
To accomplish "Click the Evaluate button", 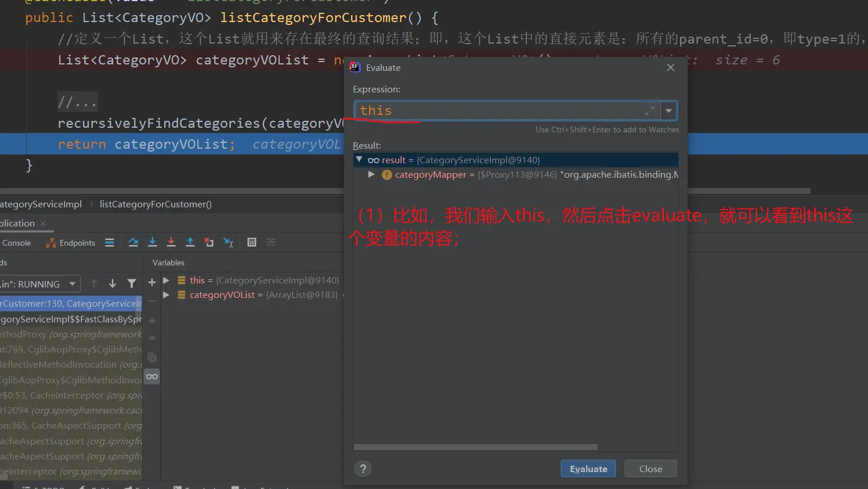I will click(588, 469).
